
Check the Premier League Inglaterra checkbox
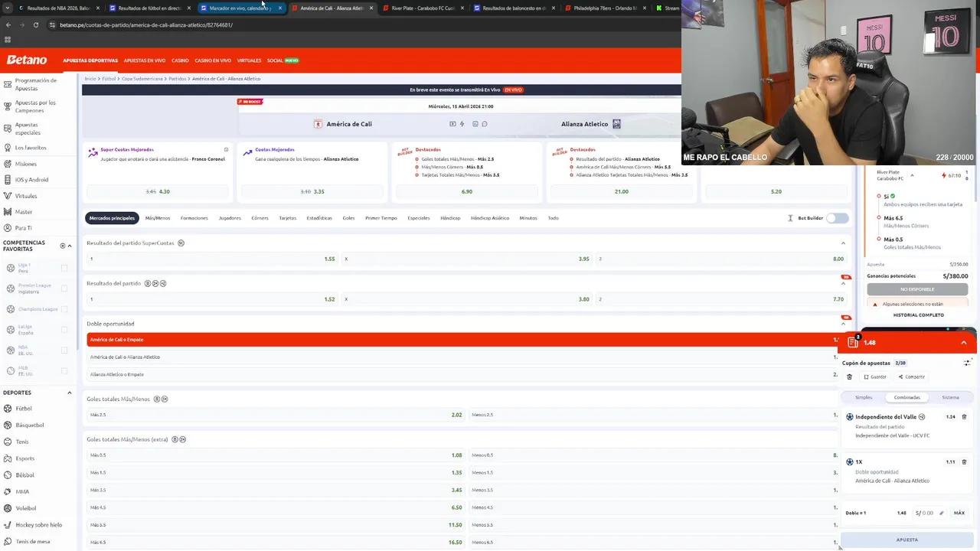coord(64,289)
